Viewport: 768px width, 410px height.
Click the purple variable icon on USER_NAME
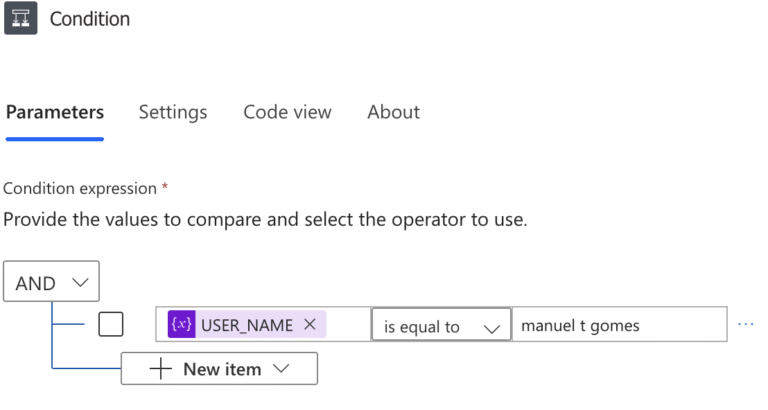pos(181,325)
